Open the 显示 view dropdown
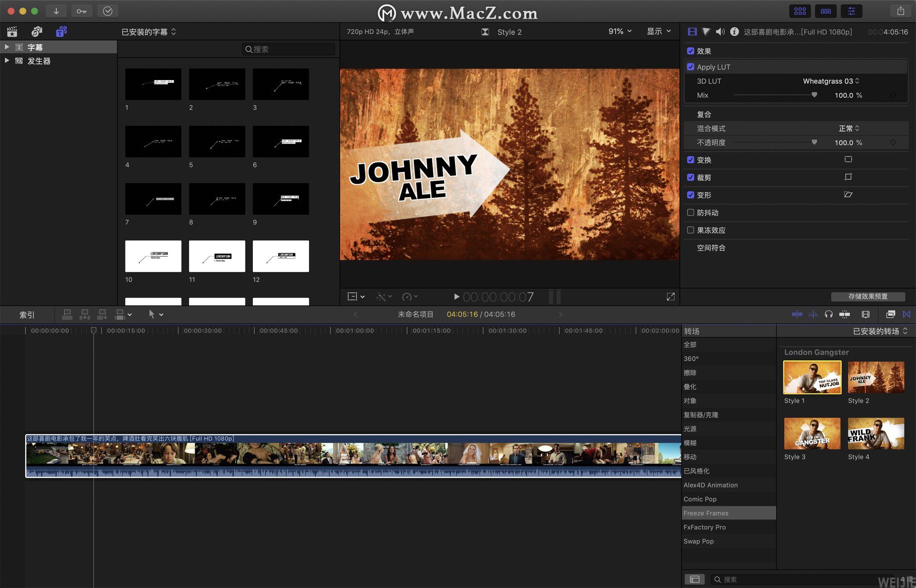Viewport: 916px width, 588px height. [659, 31]
